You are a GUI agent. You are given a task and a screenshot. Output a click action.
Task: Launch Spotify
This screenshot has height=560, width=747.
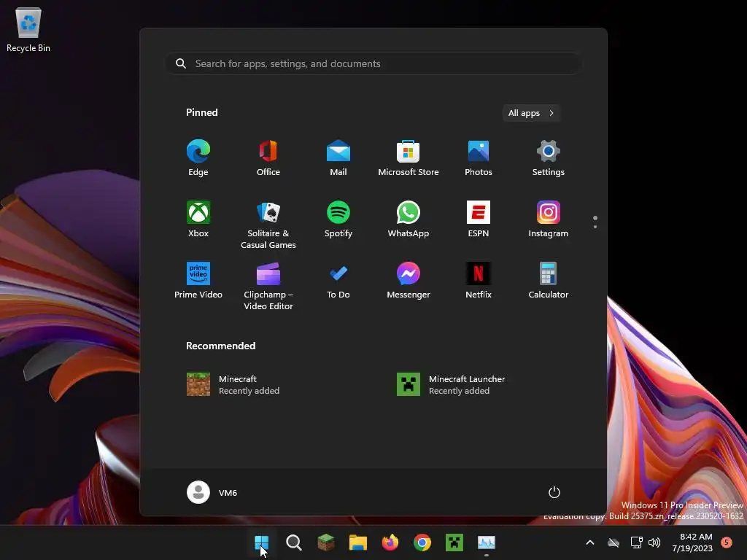(338, 219)
